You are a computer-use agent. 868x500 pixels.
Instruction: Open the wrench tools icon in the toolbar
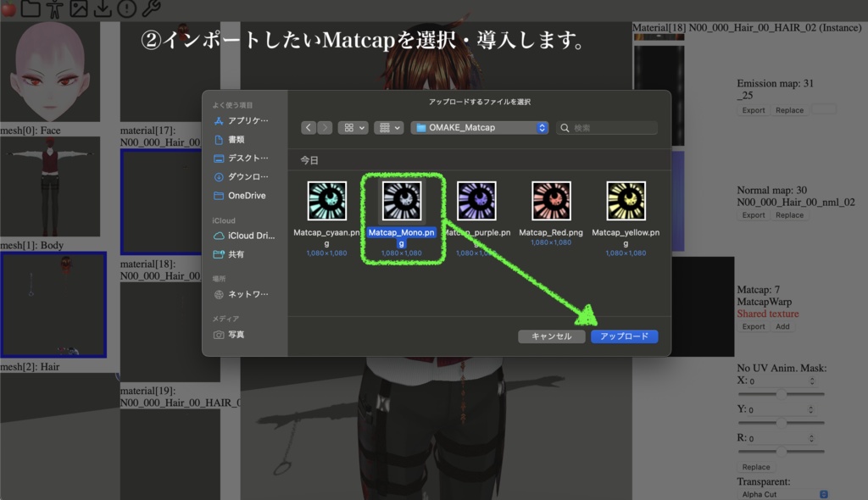click(152, 10)
